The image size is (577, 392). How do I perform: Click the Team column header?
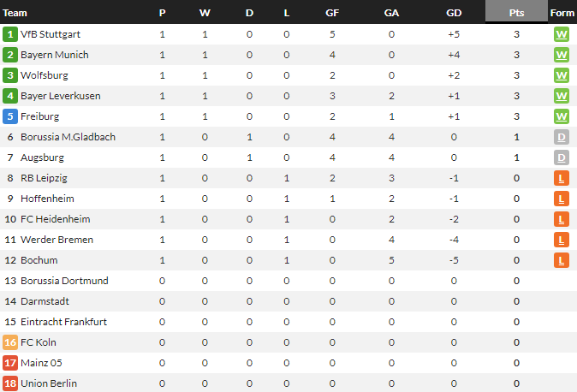(x=15, y=13)
